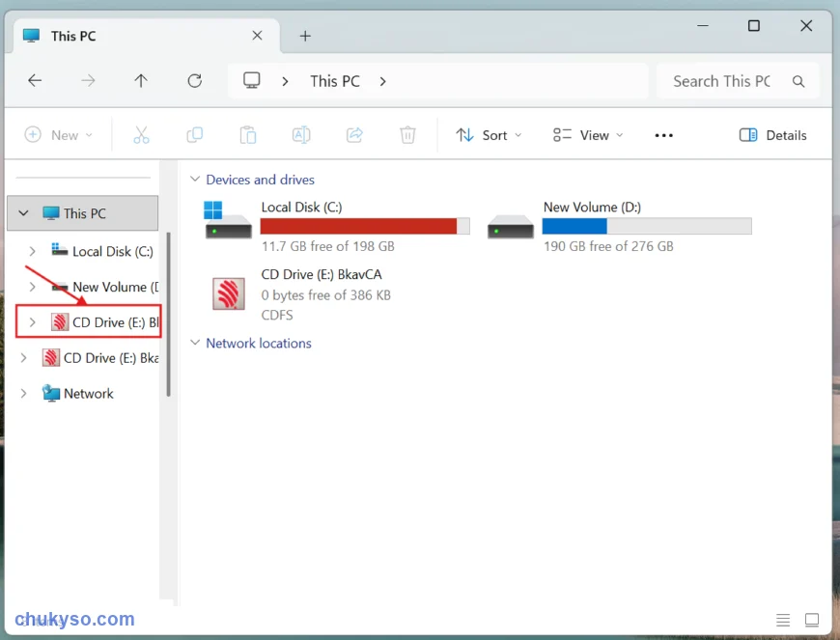Click the forward navigation arrow
The width and height of the screenshot is (840, 640).
(88, 81)
